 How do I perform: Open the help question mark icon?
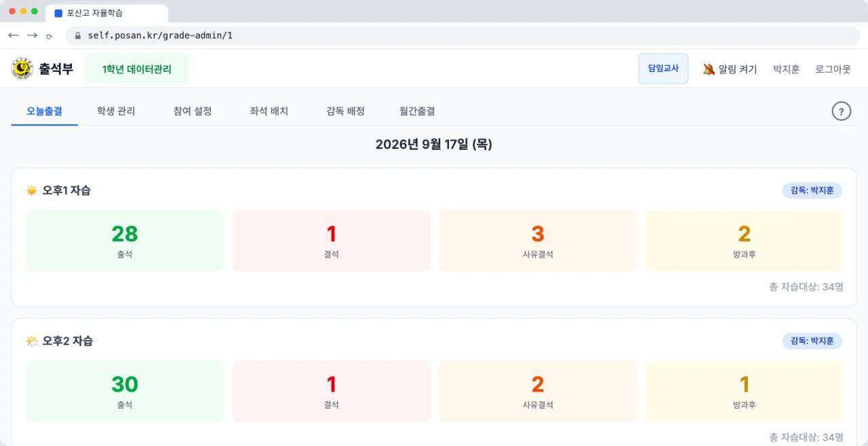(841, 111)
